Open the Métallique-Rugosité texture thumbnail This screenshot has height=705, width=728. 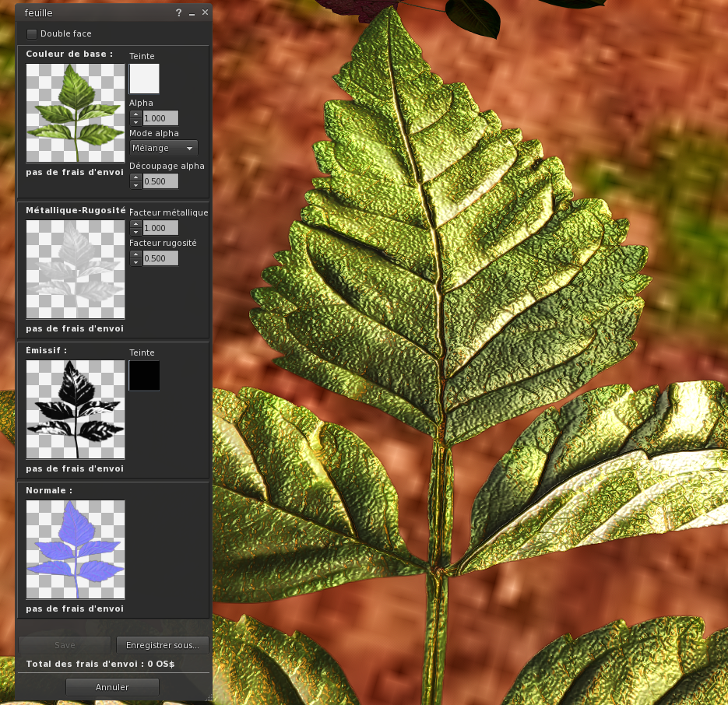point(76,269)
